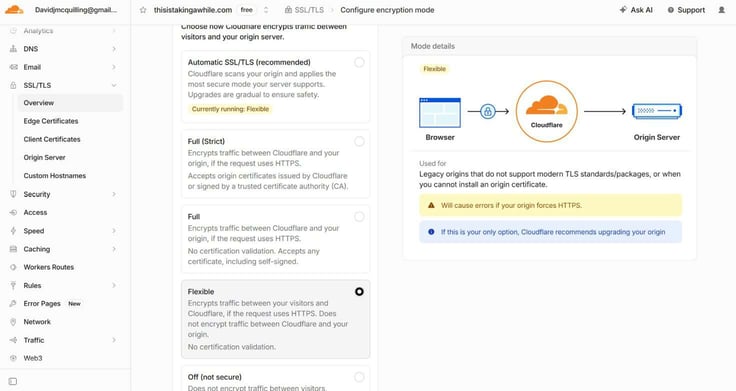Open Origin Server submenu item
This screenshot has width=736, height=391.
[x=44, y=158]
